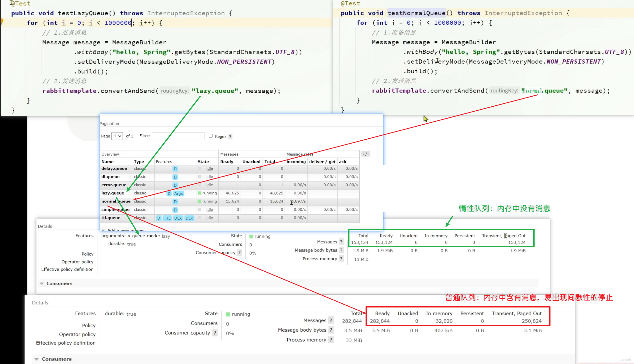Image resolution: width=634 pixels, height=364 pixels.
Task: Click the 5,897/s incoming rate for normal.queue
Action: [299, 201]
